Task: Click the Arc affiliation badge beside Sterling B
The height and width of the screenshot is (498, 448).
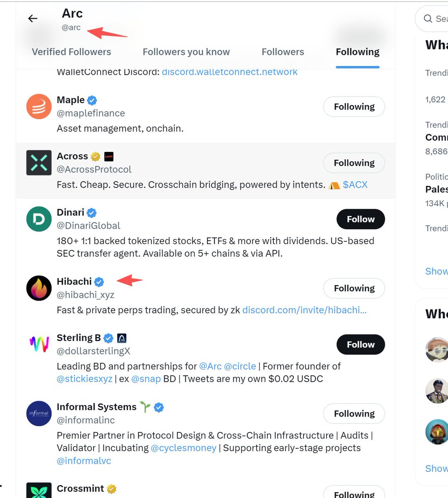Action: point(122,338)
